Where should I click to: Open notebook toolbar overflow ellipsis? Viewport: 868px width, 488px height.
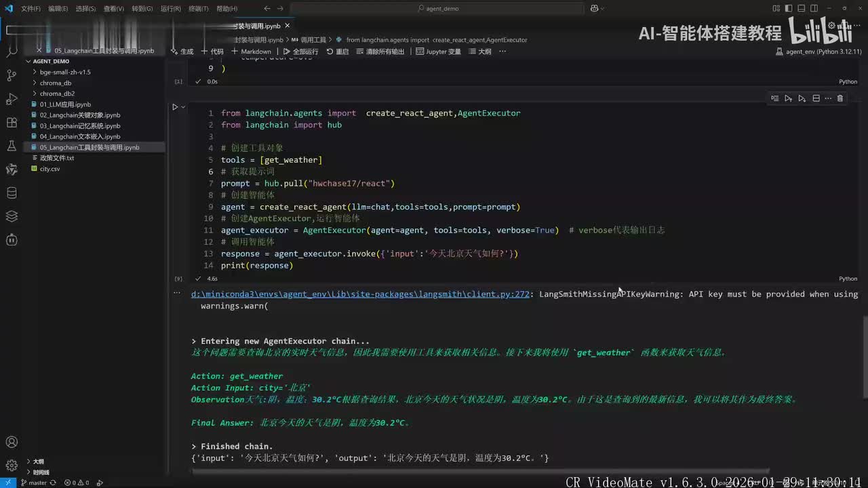(x=502, y=51)
